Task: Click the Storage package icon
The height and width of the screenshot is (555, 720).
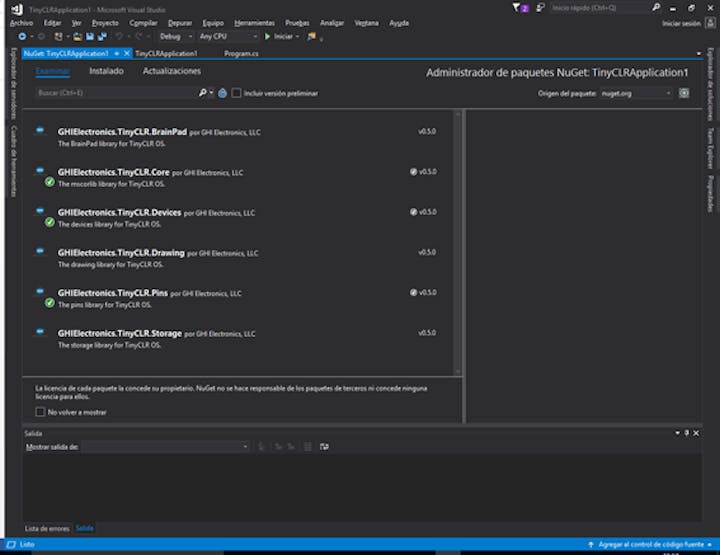Action: pyautogui.click(x=40, y=331)
